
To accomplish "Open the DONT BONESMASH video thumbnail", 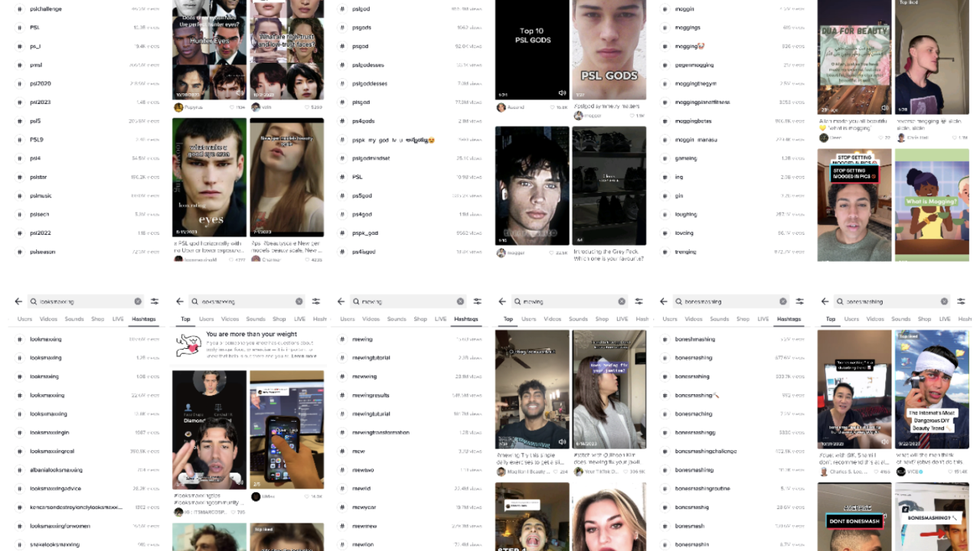I will pyautogui.click(x=854, y=517).
